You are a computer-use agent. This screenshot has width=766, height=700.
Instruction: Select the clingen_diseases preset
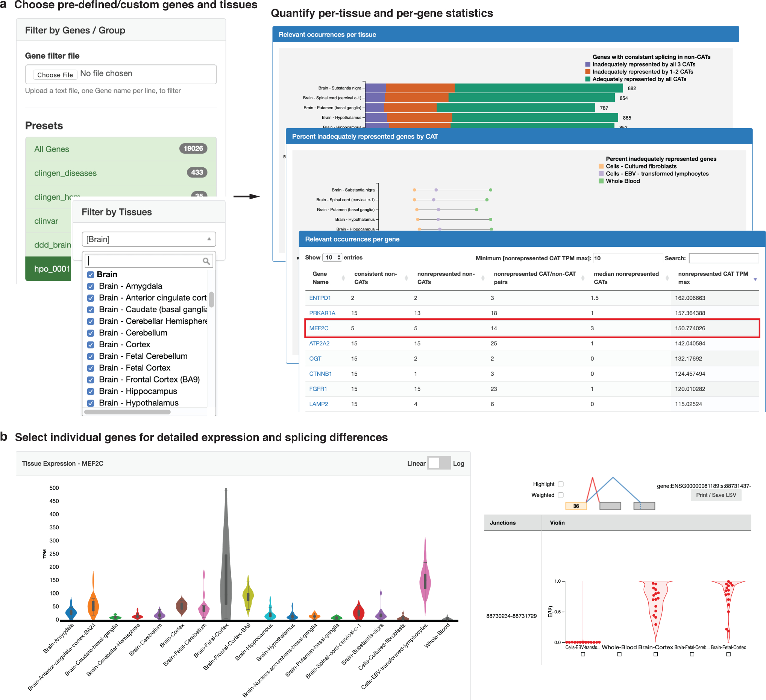pos(121,173)
